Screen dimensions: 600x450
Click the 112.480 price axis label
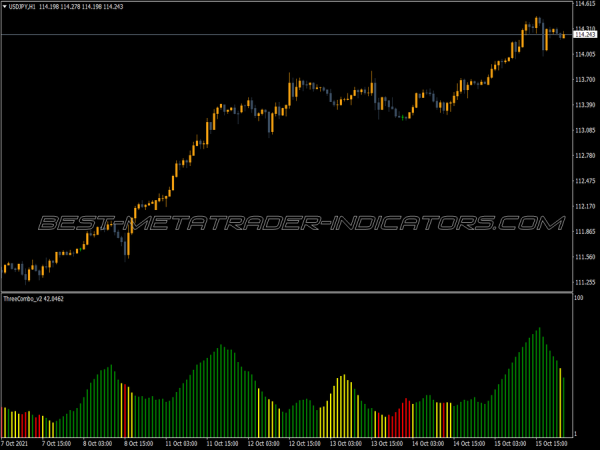pyautogui.click(x=584, y=181)
